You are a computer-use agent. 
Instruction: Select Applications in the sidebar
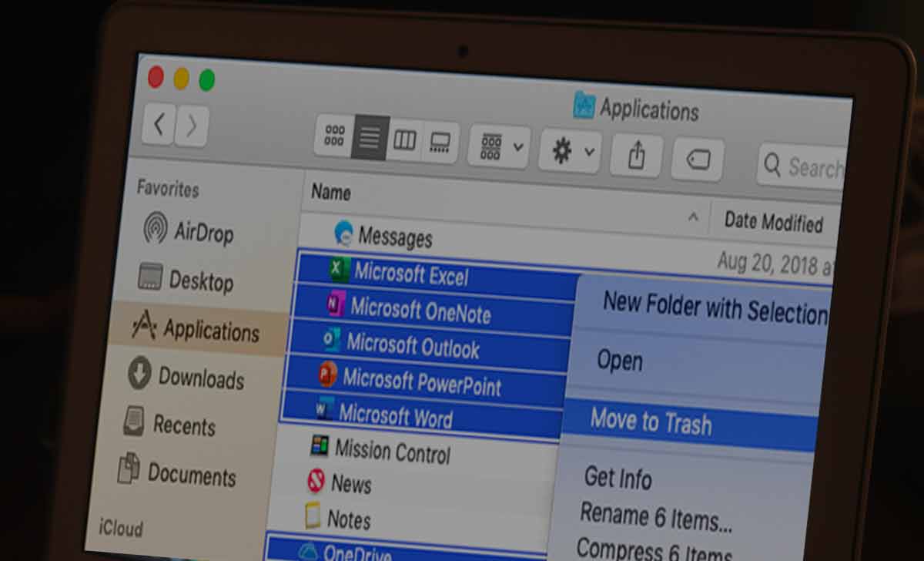(196, 329)
